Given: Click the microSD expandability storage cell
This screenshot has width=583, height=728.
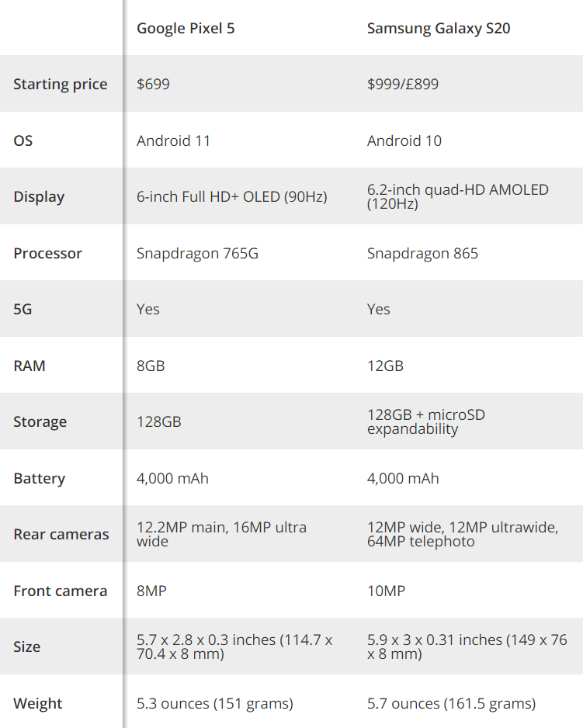Looking at the screenshot, I should coord(426,422).
